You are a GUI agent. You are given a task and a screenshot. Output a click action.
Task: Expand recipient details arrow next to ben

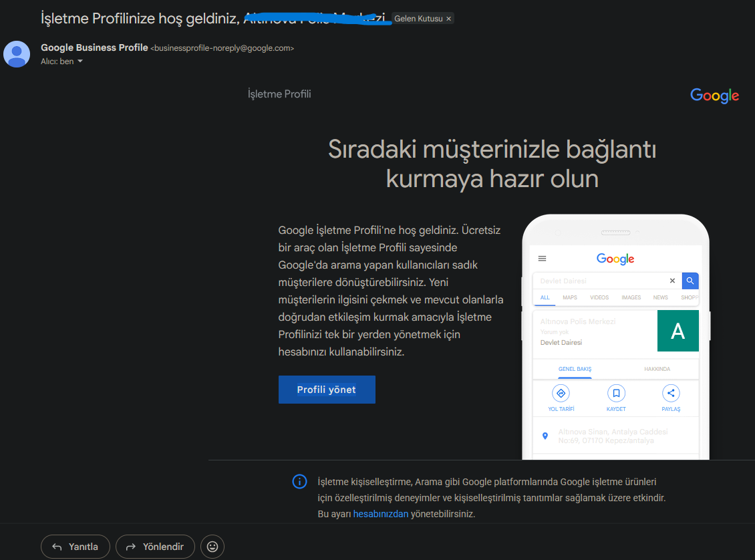coord(80,61)
